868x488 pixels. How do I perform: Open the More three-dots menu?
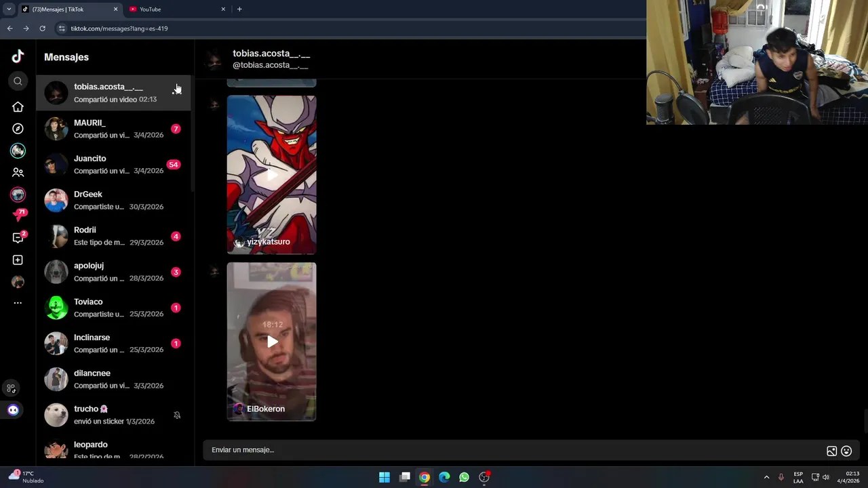[x=18, y=303]
